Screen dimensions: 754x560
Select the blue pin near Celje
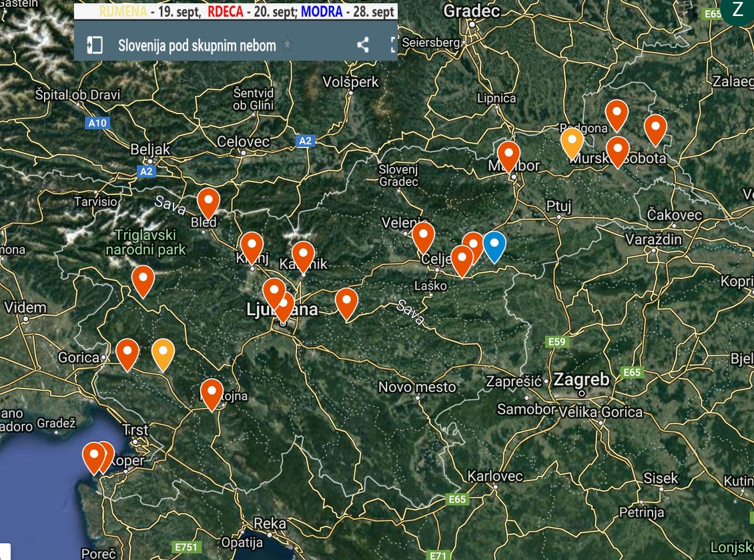tap(494, 245)
